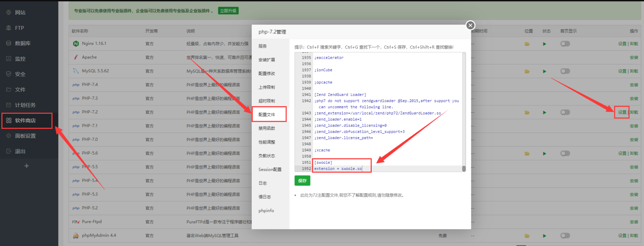Click the plus icon below 退出
The width and height of the screenshot is (644, 246).
tap(27, 166)
